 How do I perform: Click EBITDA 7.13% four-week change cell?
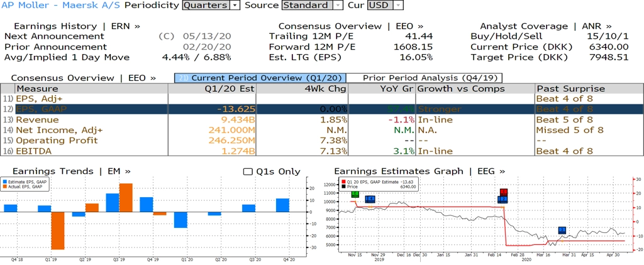(332, 151)
